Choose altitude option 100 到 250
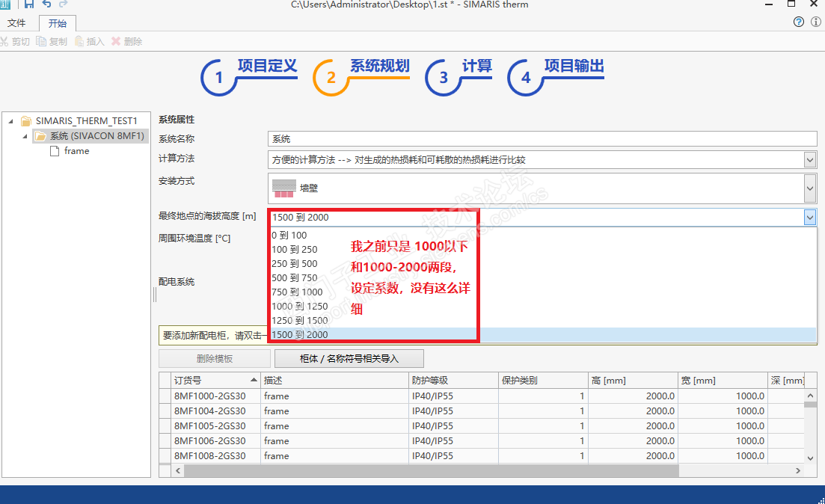This screenshot has height=504, width=825. [295, 249]
